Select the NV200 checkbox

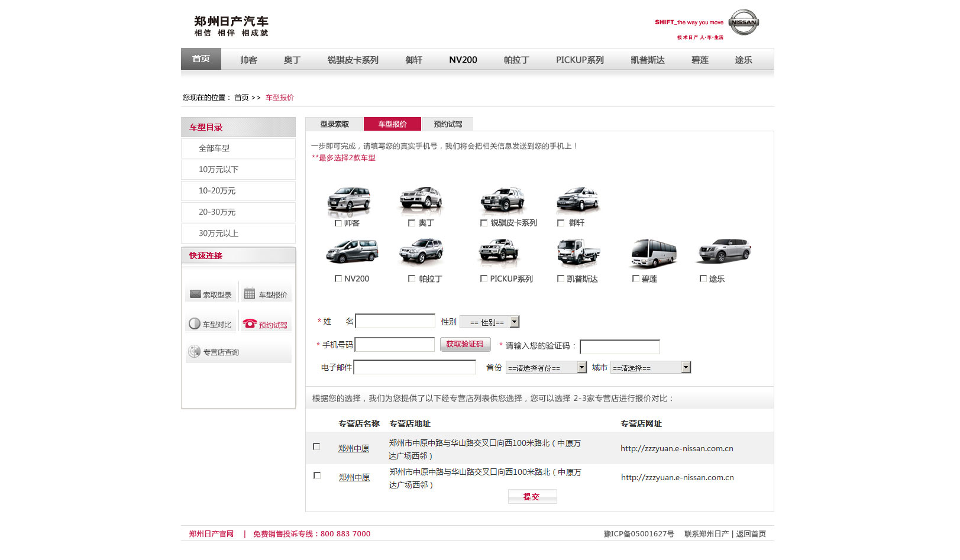[338, 279]
